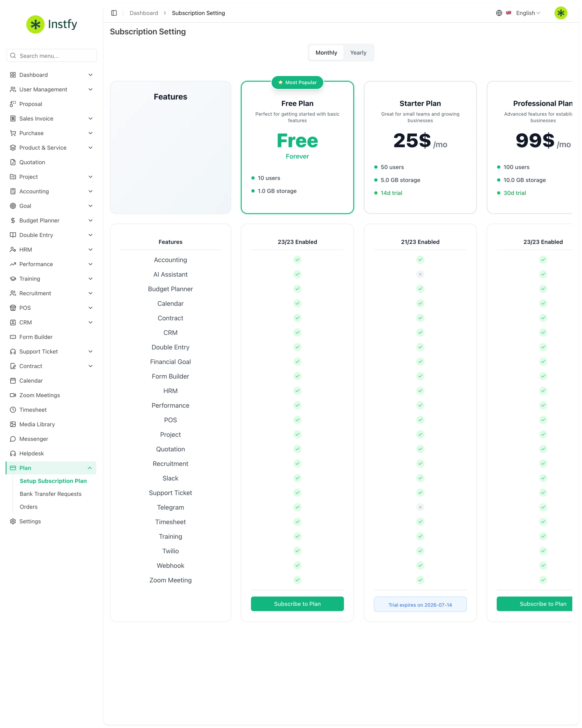The height and width of the screenshot is (728, 582).
Task: Collapse the Plan menu chevron
Action: (x=90, y=468)
